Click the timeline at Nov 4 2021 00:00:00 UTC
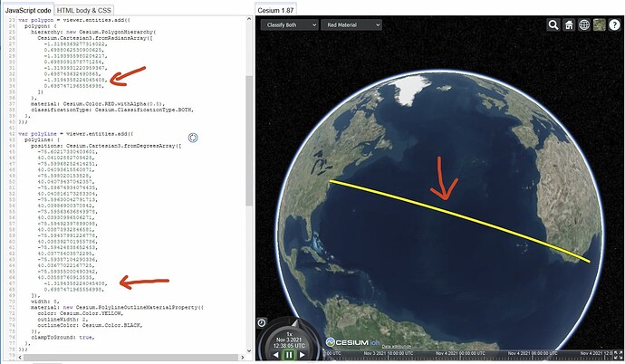The image size is (625, 364). coord(460,353)
